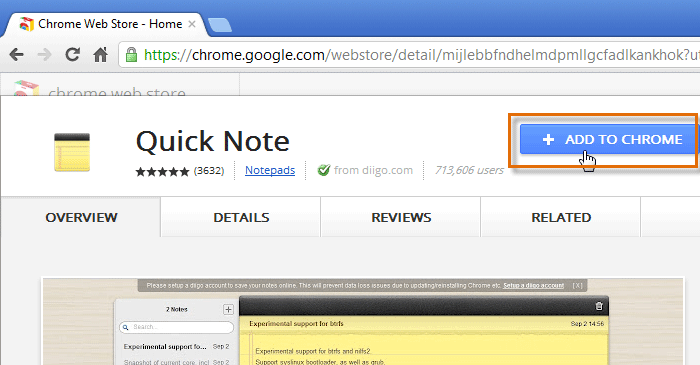Click the (3632) ratings count
Viewport: 700px width, 365px height.
click(209, 171)
